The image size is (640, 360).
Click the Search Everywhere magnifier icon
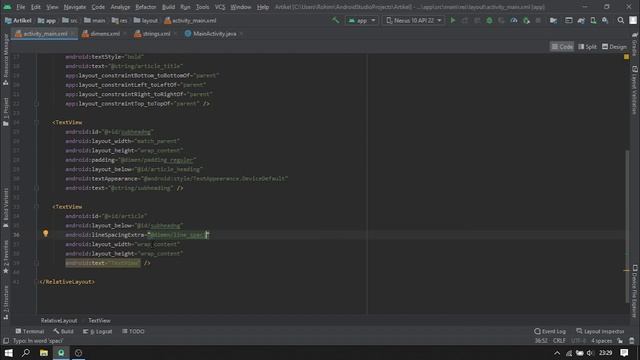click(x=620, y=20)
